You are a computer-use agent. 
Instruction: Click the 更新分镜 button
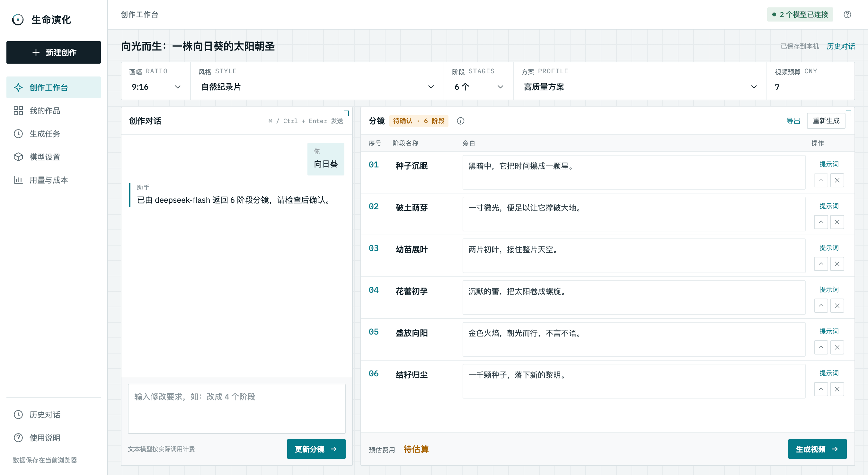pos(316,449)
